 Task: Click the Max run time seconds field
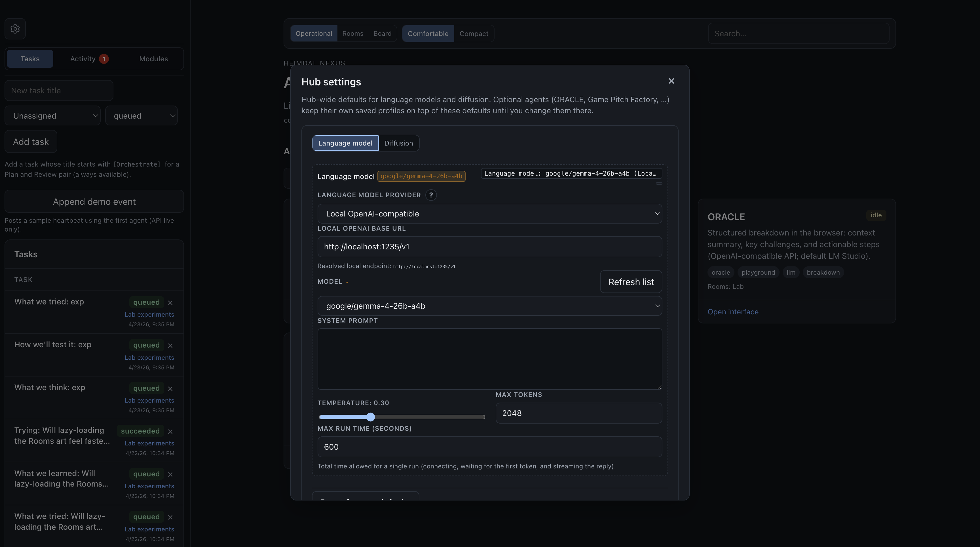tap(490, 447)
